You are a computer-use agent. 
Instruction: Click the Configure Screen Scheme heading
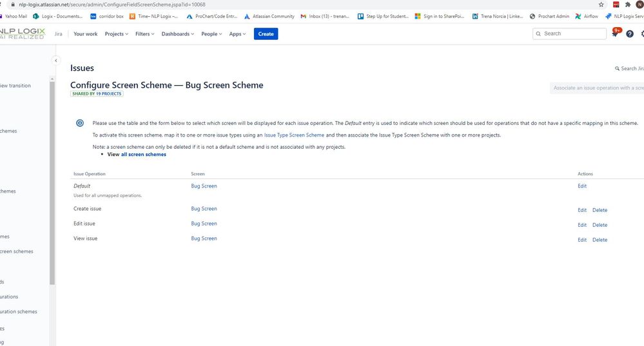tap(167, 85)
